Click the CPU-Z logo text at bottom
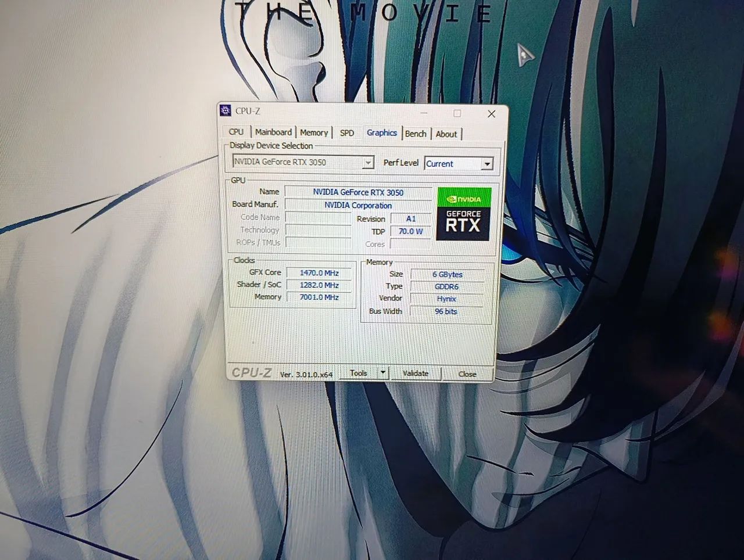 [x=252, y=373]
